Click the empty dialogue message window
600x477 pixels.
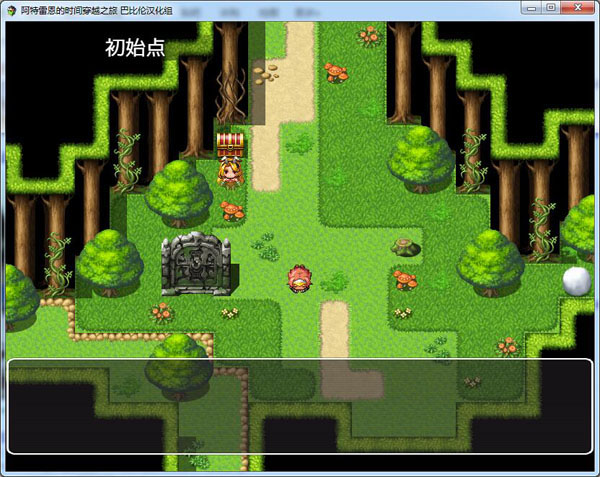(300, 406)
